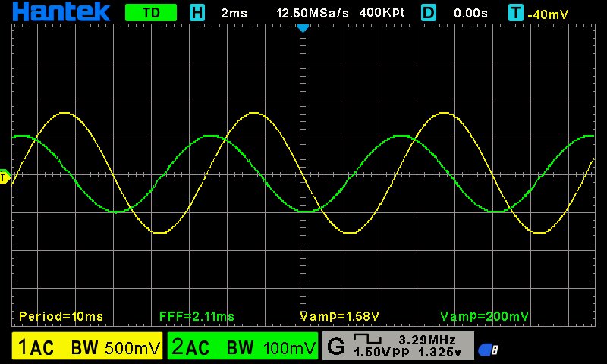
Task: Click the green TD trigger status indicator
Action: click(151, 13)
